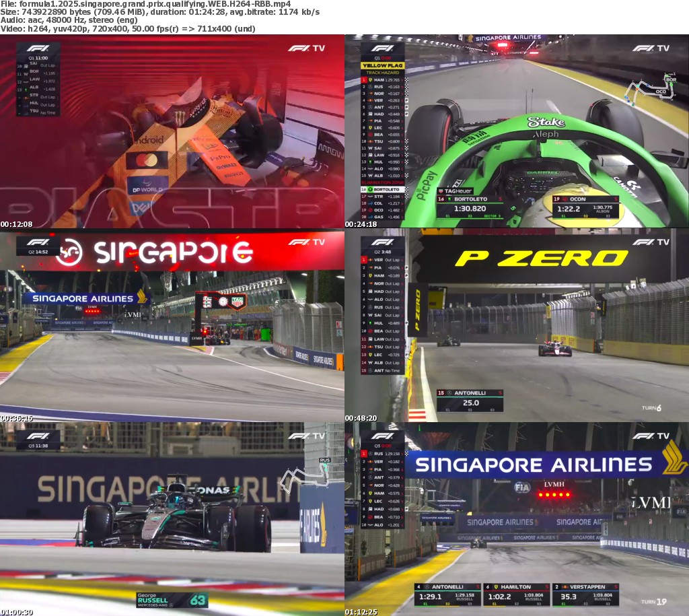The image size is (689, 616).
Task: Click the Singapore Airlines bird logo on the blue banner
Action: [674, 458]
